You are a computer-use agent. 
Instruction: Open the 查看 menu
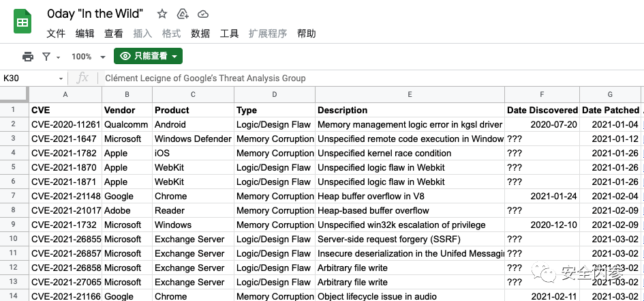click(x=114, y=33)
